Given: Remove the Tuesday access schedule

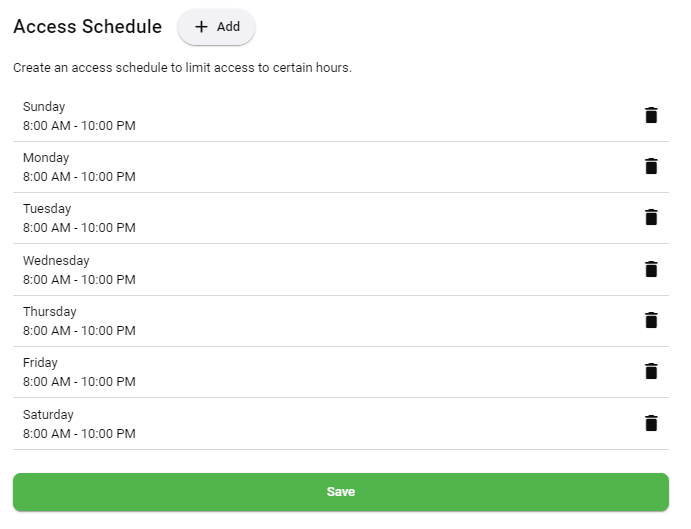Looking at the screenshot, I should tap(651, 217).
